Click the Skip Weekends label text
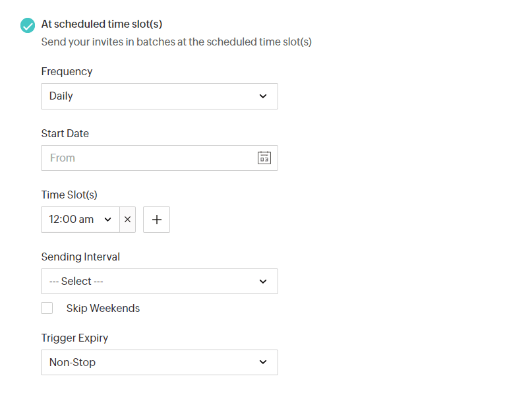The image size is (532, 399). coord(103,308)
